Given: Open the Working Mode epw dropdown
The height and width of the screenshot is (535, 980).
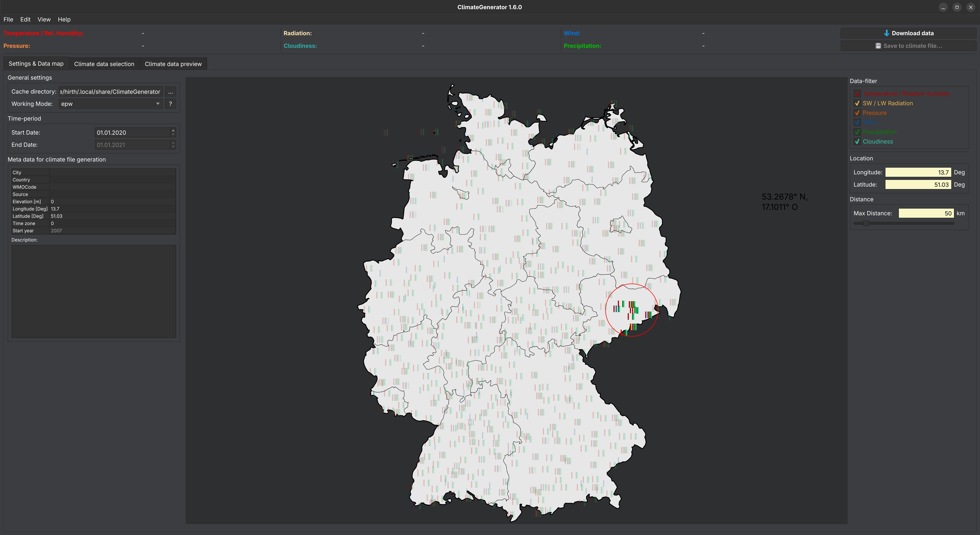Looking at the screenshot, I should coord(110,104).
